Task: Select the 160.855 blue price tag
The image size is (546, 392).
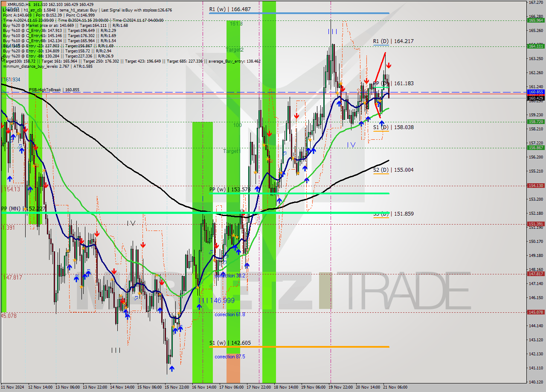Action: 536,92
